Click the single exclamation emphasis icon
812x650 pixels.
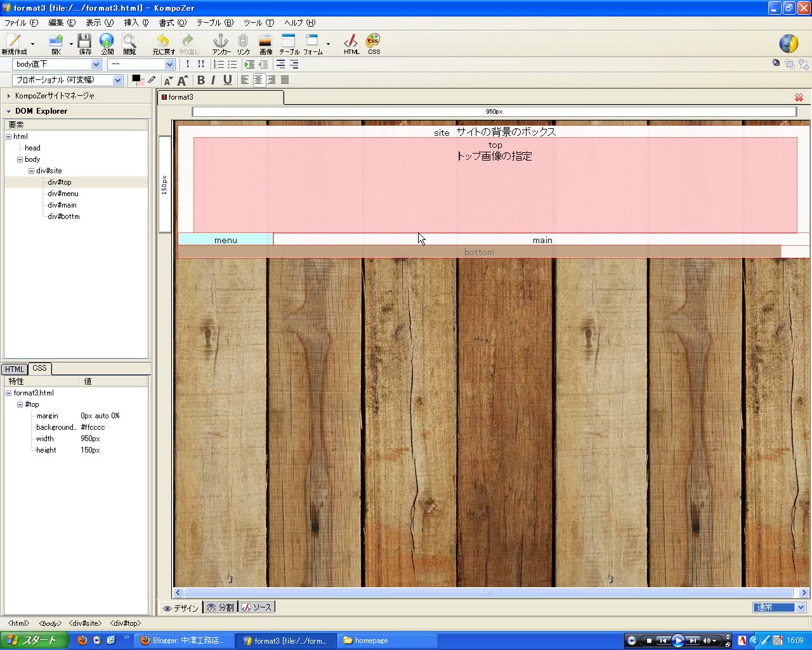click(x=188, y=64)
